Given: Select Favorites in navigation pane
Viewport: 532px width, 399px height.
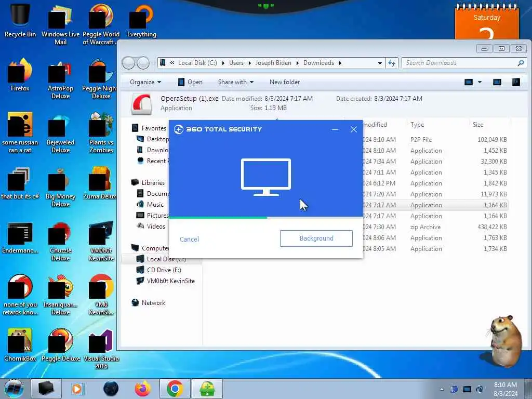Looking at the screenshot, I should click(x=149, y=128).
